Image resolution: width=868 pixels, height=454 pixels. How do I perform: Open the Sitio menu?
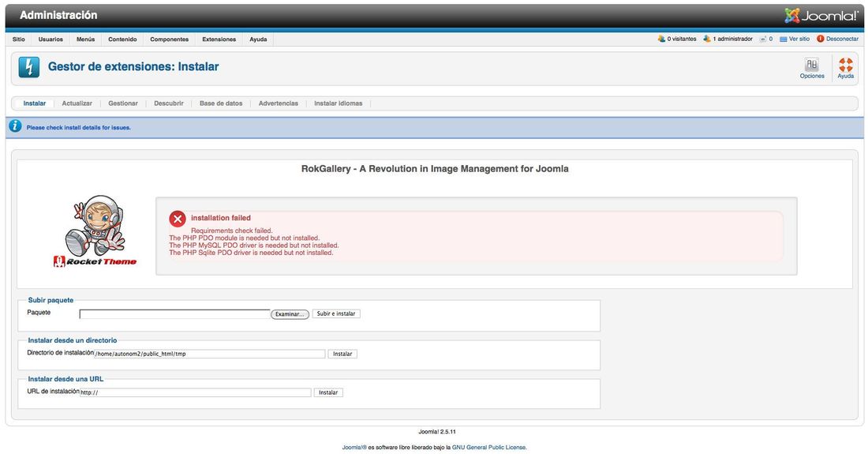point(19,39)
